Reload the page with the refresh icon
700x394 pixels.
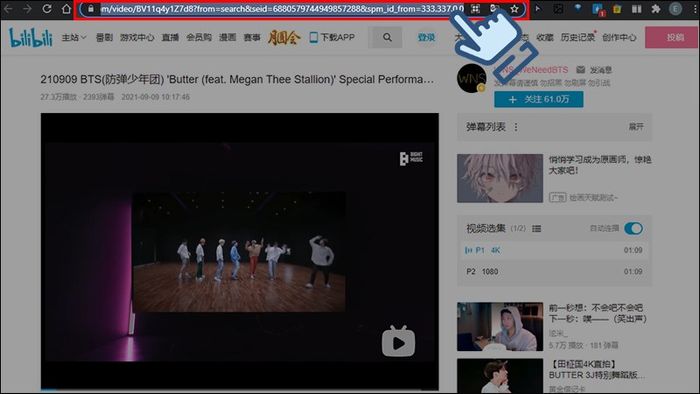click(47, 8)
